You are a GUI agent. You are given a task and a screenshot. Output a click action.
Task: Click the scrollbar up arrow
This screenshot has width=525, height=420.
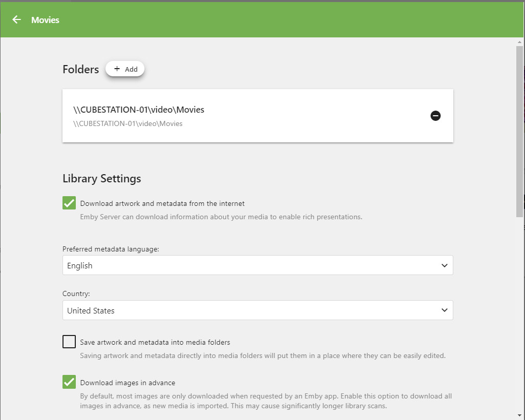point(520,43)
